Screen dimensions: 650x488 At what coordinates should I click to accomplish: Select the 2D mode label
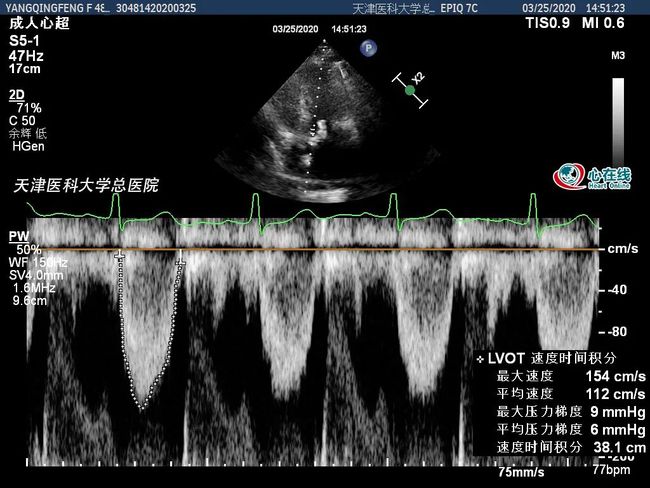tap(17, 95)
